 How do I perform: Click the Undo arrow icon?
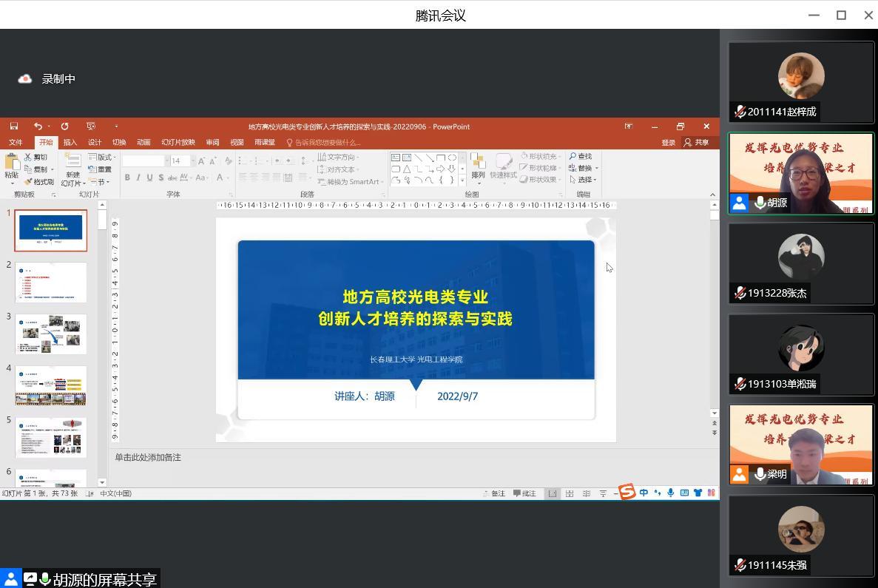tap(38, 126)
